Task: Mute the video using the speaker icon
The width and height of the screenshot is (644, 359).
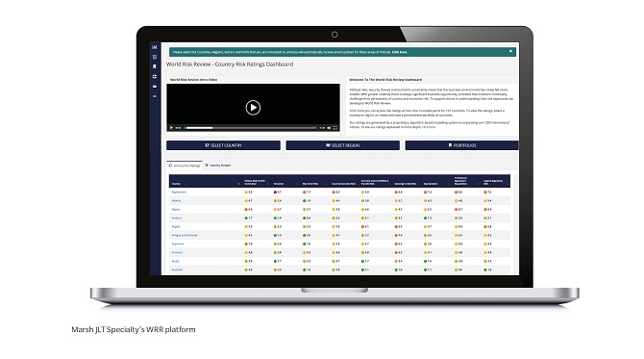Action: pos(329,128)
